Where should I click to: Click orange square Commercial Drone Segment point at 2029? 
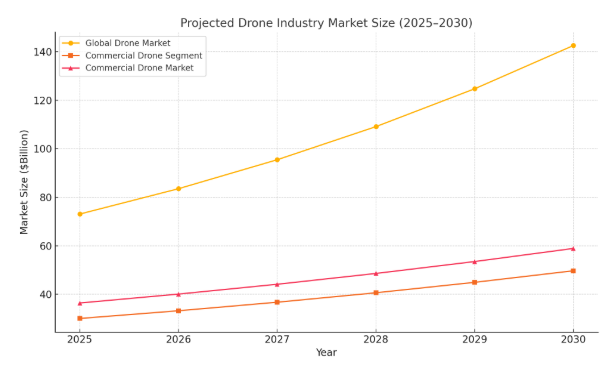point(475,282)
